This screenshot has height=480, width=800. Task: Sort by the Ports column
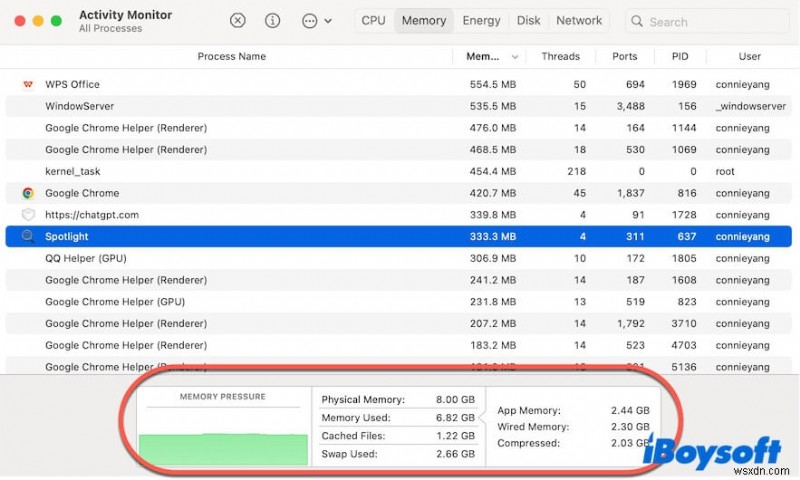624,56
